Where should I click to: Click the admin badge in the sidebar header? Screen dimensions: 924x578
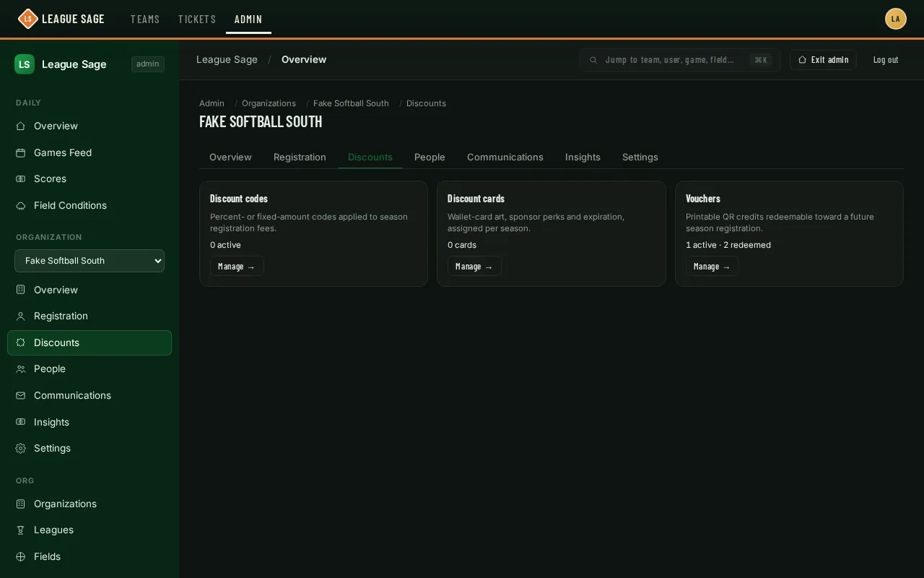pos(148,64)
